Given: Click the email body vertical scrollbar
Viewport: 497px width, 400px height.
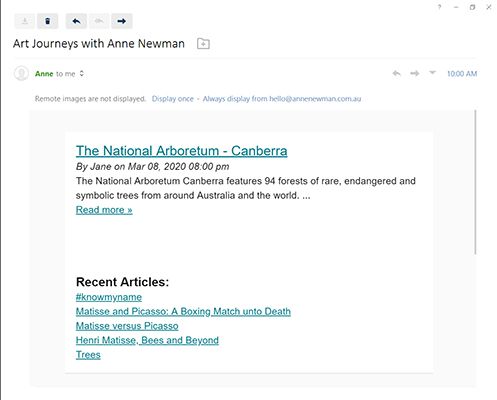Looking at the screenshot, I should pos(475,182).
